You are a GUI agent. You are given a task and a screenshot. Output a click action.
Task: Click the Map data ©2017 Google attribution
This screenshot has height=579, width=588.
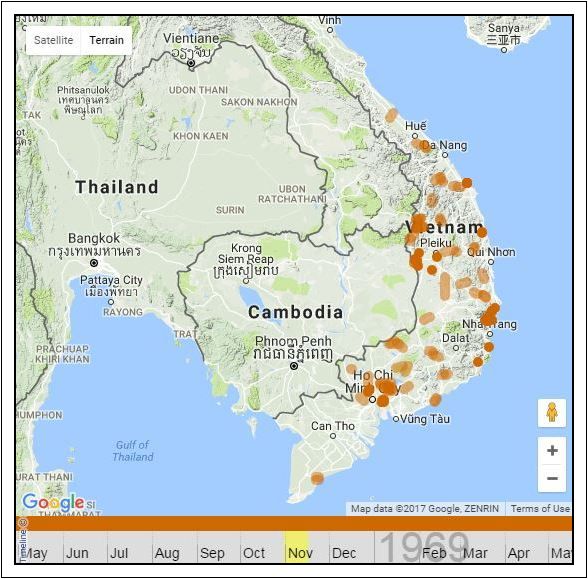click(425, 508)
